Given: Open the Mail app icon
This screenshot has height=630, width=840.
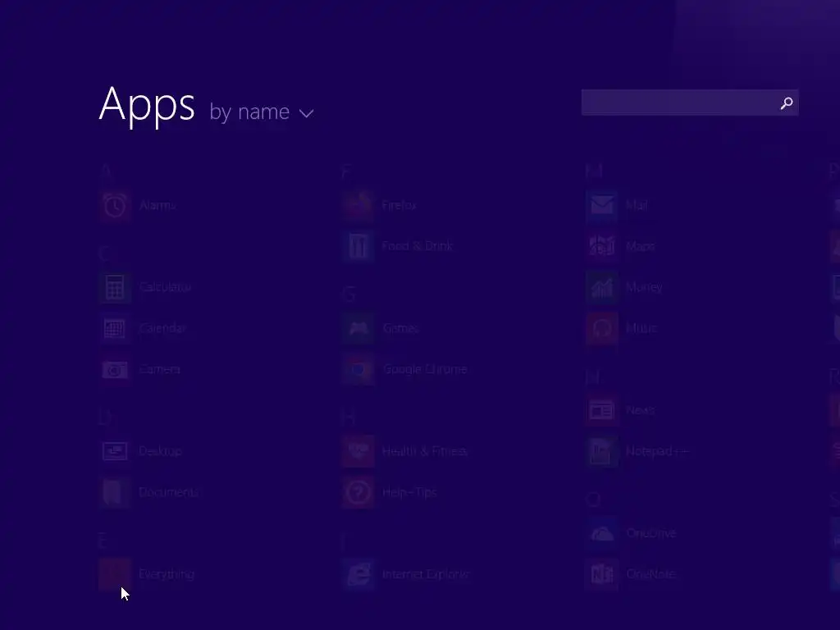Looking at the screenshot, I should [601, 206].
